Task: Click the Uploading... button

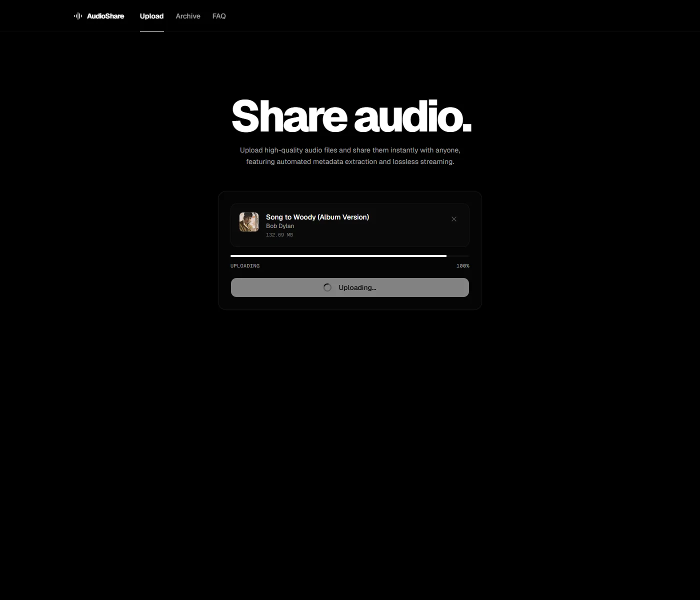Action: coord(350,287)
